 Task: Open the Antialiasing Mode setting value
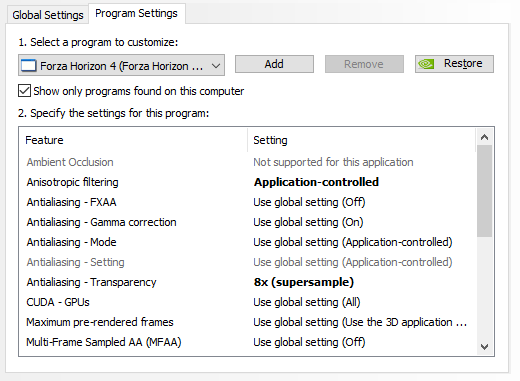coord(353,242)
